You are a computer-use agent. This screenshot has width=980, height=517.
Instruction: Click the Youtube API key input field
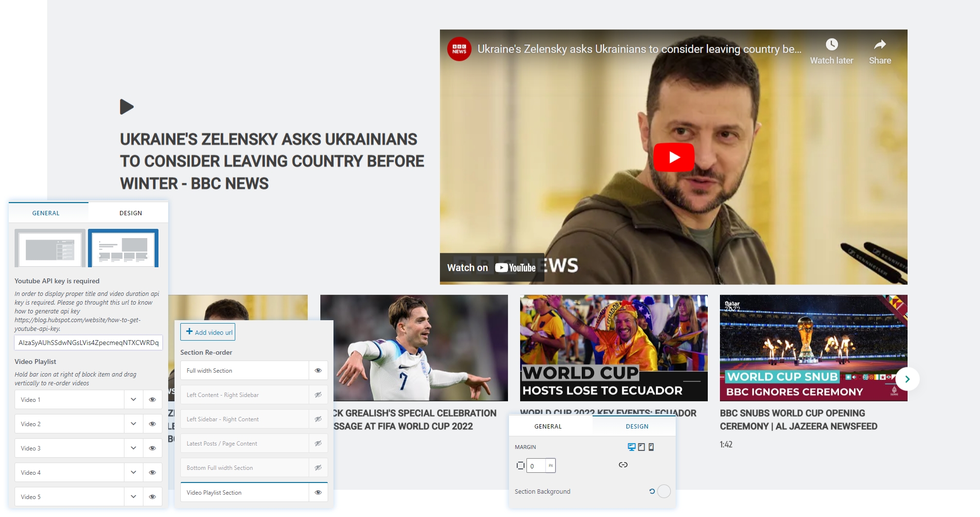coord(88,343)
